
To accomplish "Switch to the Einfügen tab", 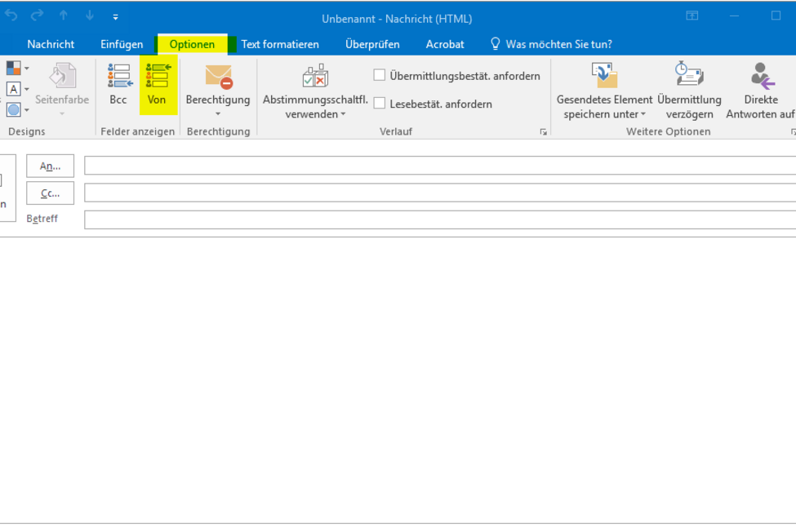I will click(122, 44).
